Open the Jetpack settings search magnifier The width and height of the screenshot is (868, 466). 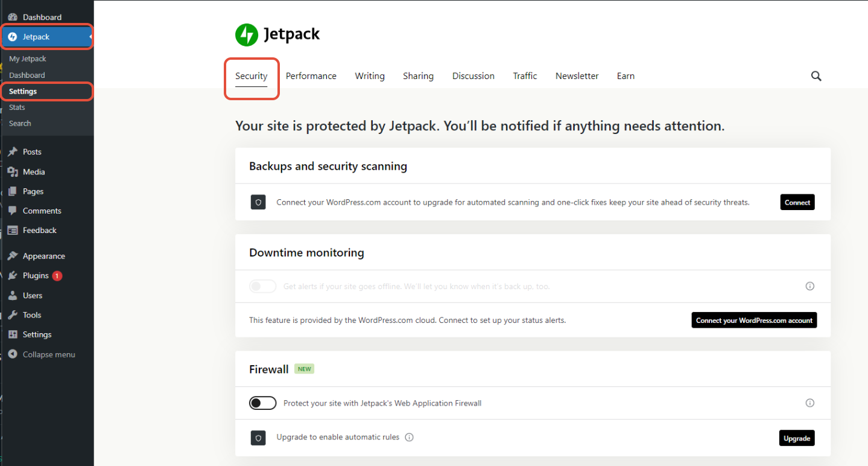click(816, 76)
